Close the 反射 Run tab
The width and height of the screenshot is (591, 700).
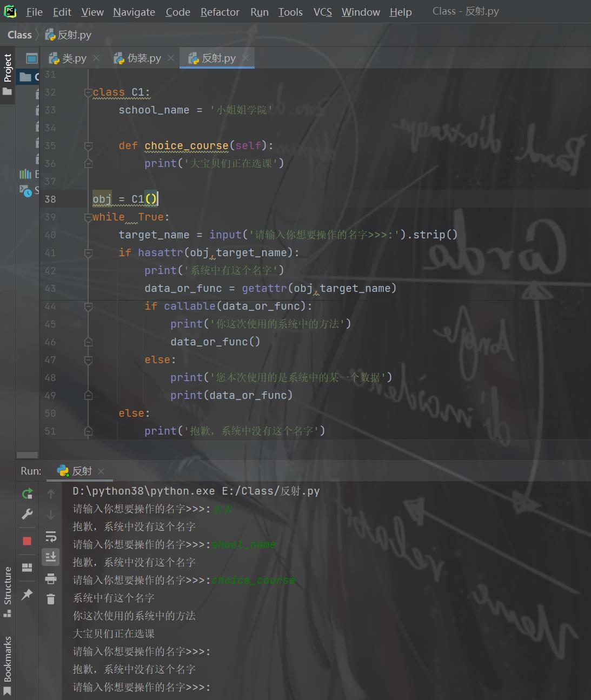[101, 471]
